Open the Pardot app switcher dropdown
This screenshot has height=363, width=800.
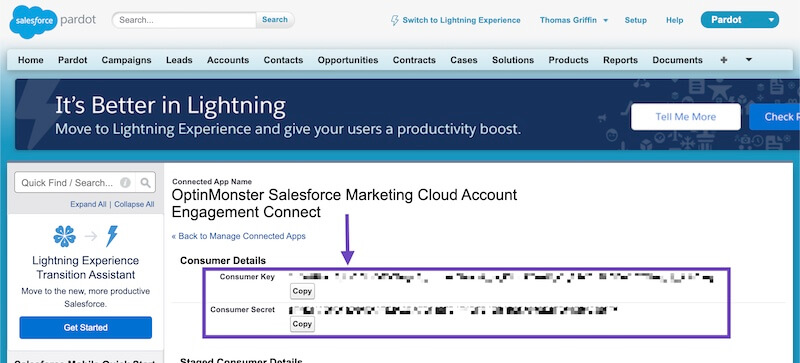coord(740,20)
